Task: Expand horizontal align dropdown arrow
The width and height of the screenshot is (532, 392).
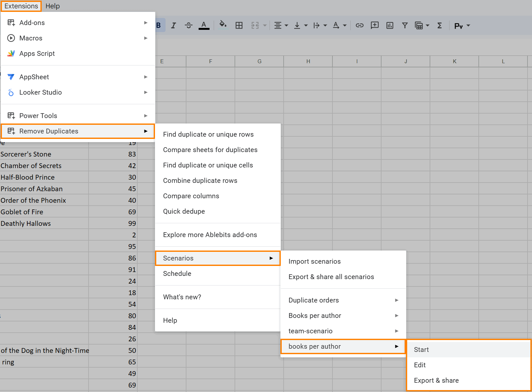Action: tap(287, 25)
